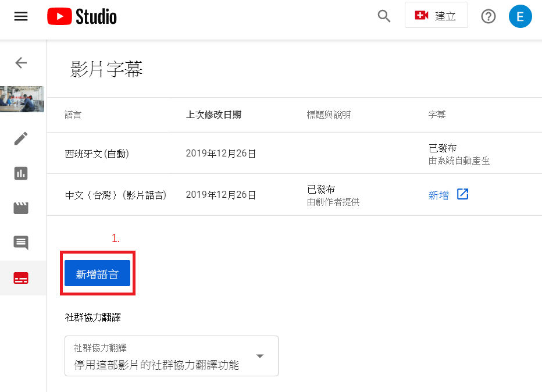Viewport: 542px width, 392px height.
Task: Click the date in the 西班牙文 row
Action: pyautogui.click(x=221, y=153)
